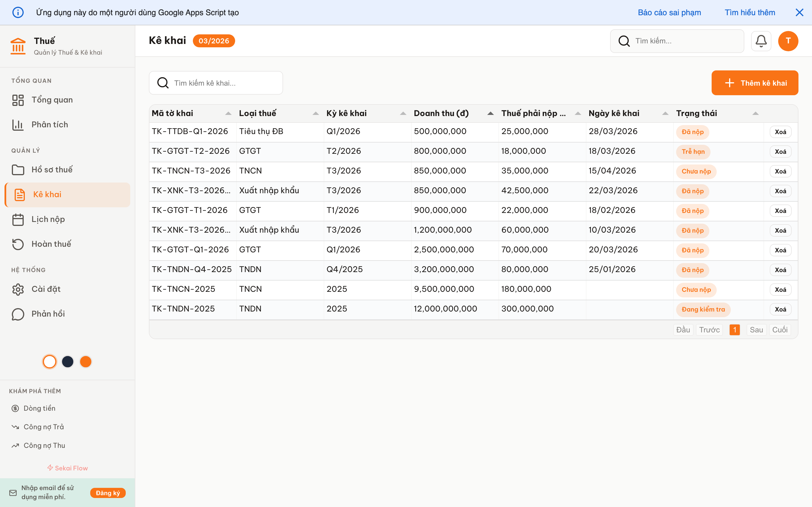
Task: Open the Cài đặt settings gear
Action: click(18, 289)
